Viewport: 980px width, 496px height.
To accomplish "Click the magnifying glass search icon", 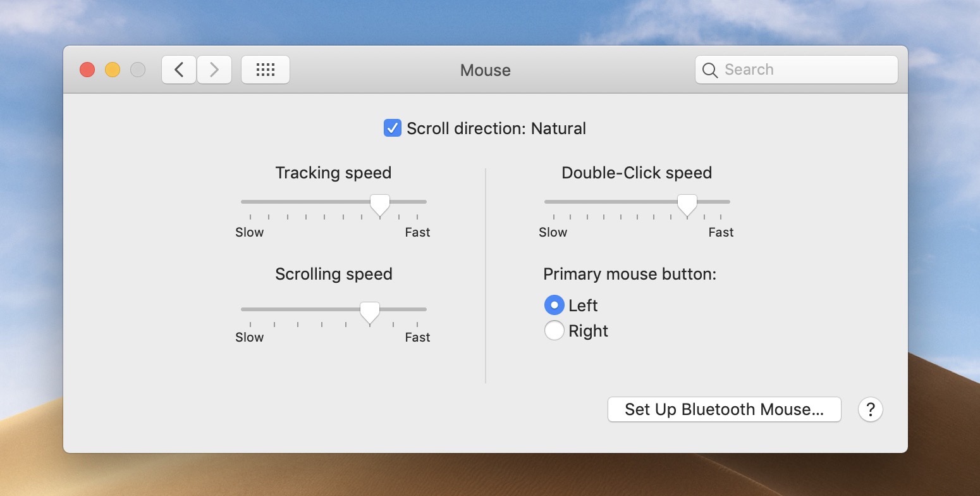I will tap(710, 70).
